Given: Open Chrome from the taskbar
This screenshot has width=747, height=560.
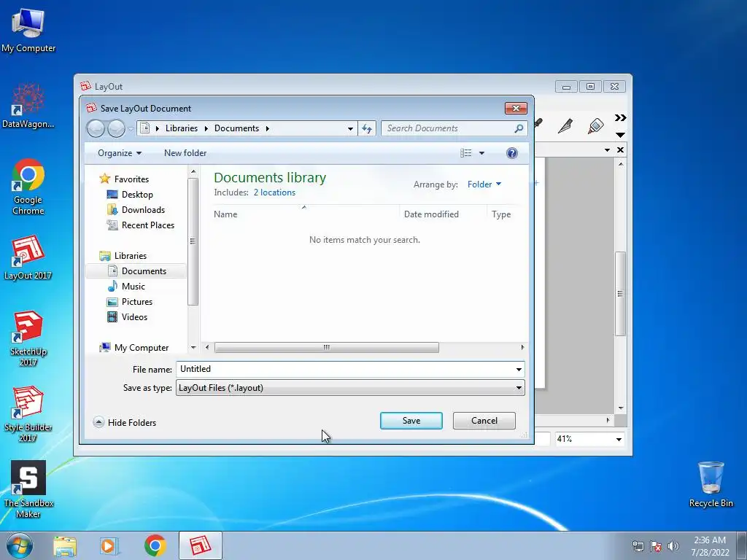Looking at the screenshot, I should (x=155, y=545).
